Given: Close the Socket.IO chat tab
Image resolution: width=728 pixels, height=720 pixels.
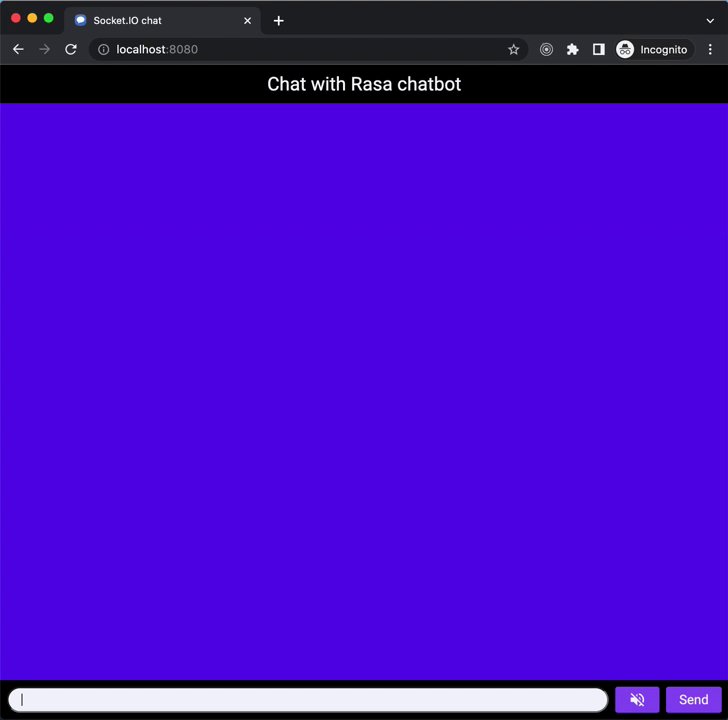Looking at the screenshot, I should (247, 20).
